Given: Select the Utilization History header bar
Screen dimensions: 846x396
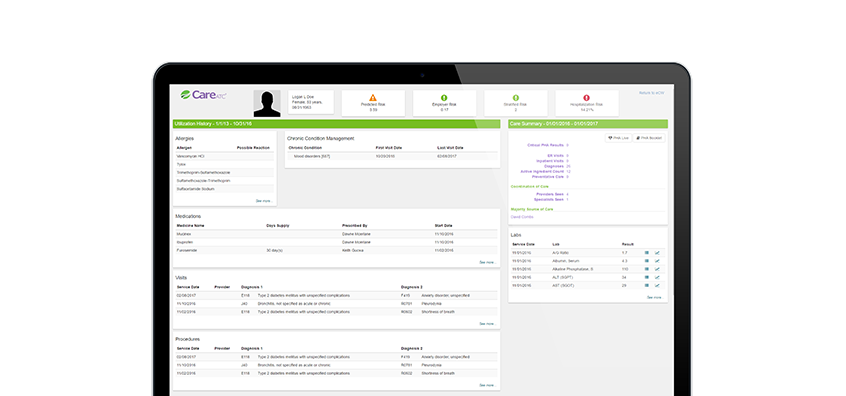Looking at the screenshot, I should (336, 124).
